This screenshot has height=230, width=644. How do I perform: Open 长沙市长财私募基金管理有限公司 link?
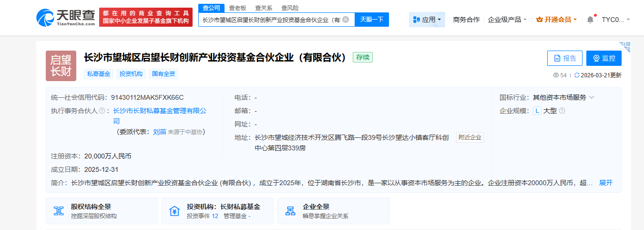pos(160,111)
